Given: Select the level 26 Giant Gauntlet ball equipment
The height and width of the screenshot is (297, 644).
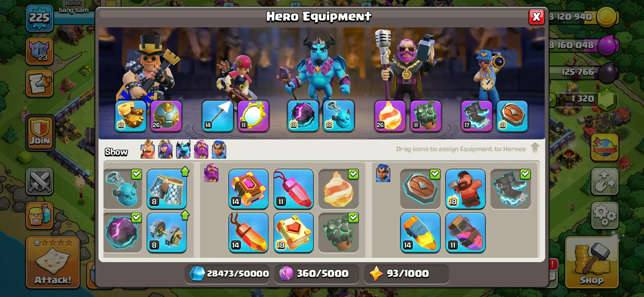Looking at the screenshot, I should point(166,116).
